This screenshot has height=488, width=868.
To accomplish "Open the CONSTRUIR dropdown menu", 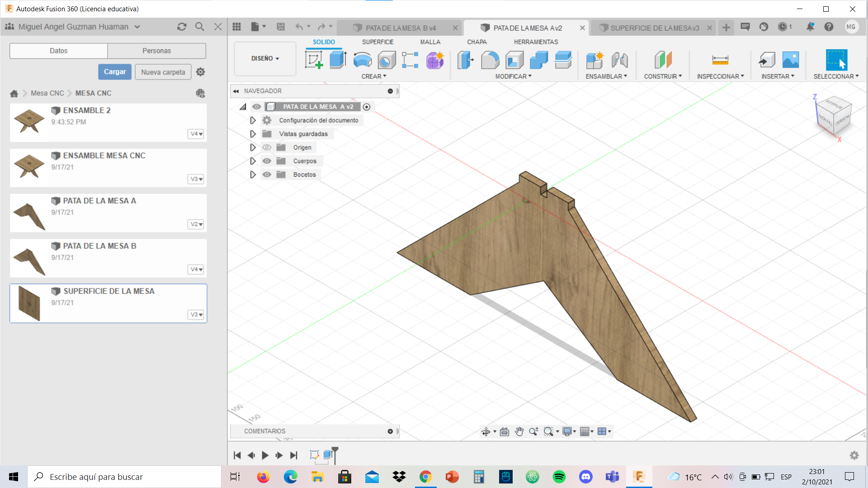I will click(663, 76).
